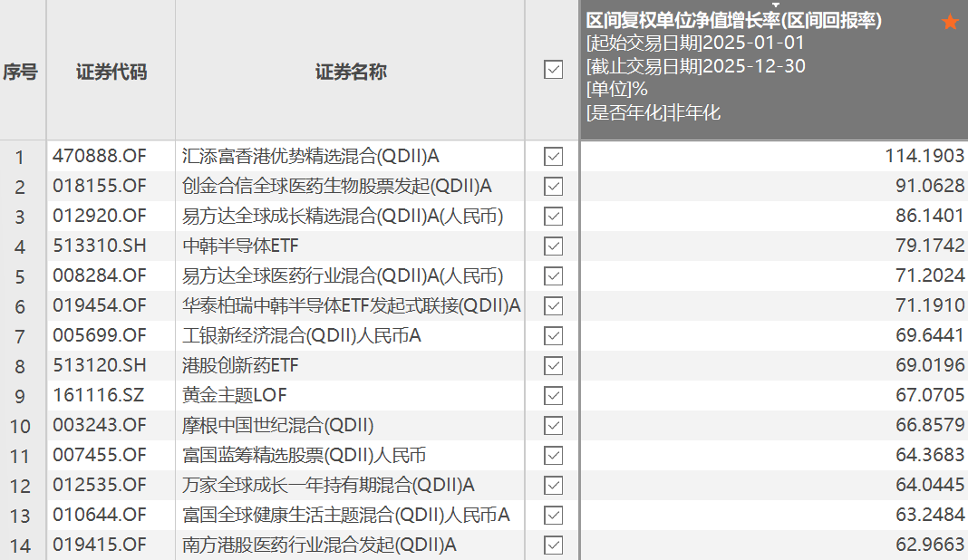This screenshot has height=560, width=968.
Task: Select the fund code 470888.OF cell
Action: click(x=100, y=156)
